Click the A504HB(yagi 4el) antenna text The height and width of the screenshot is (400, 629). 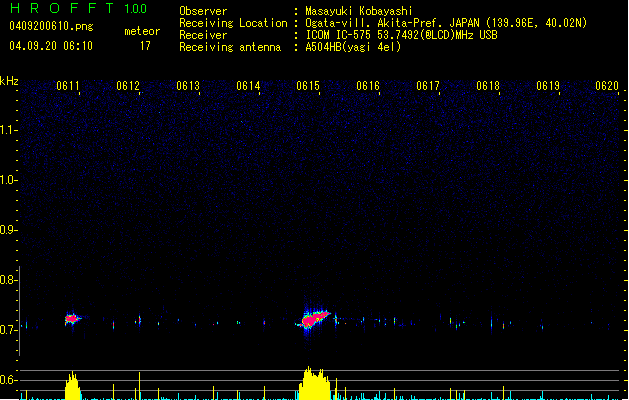353,47
